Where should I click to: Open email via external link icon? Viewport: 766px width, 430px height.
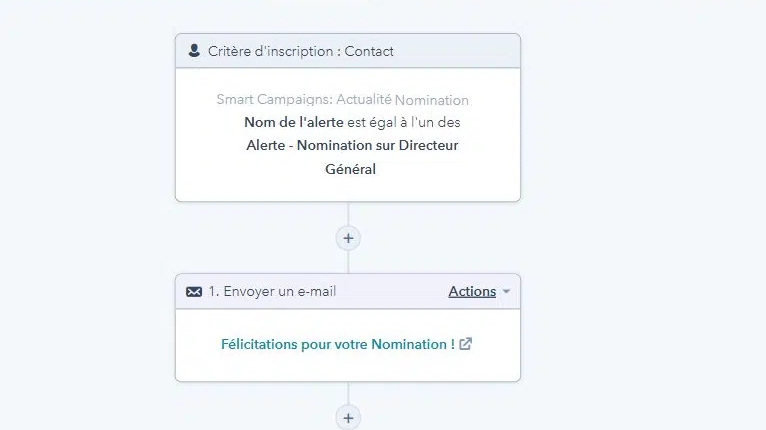click(x=465, y=344)
